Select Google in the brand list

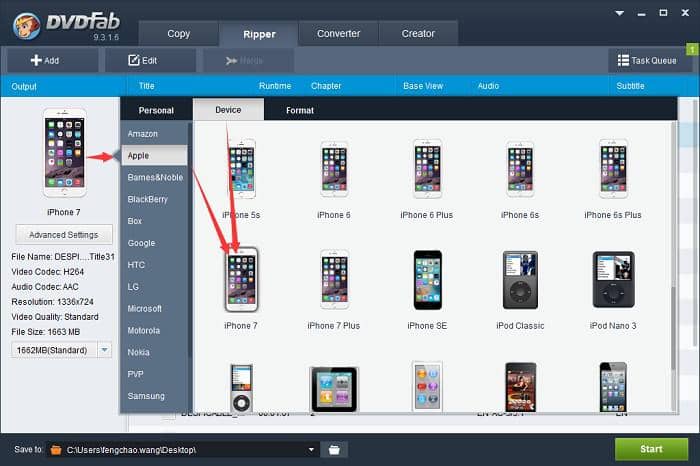tap(154, 243)
